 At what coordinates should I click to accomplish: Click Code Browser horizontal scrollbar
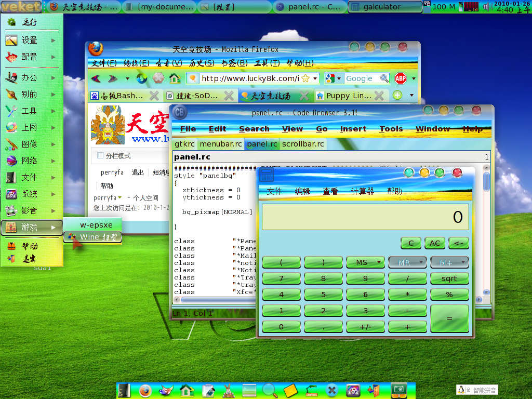pos(217,300)
